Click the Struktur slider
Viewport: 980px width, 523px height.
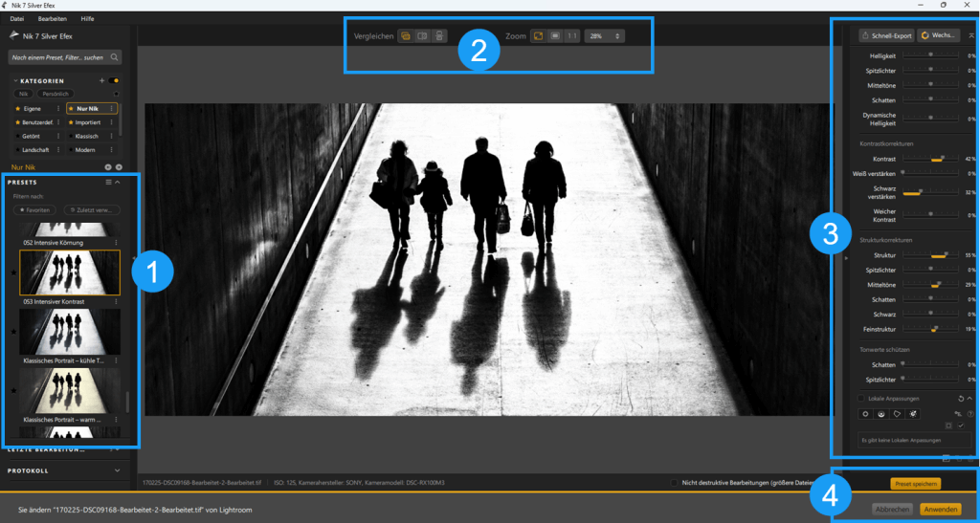930,254
